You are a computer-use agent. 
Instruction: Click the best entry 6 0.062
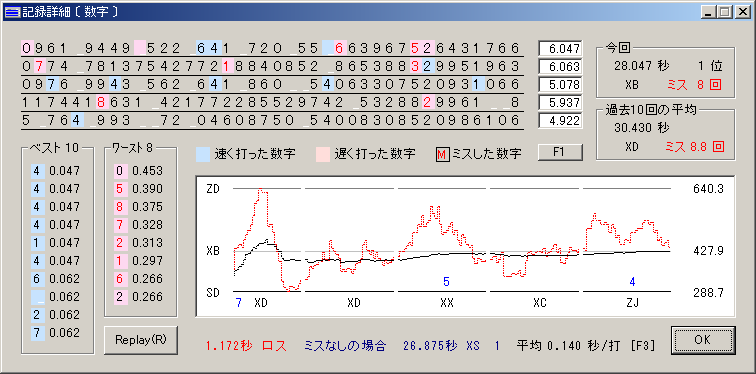click(55, 279)
